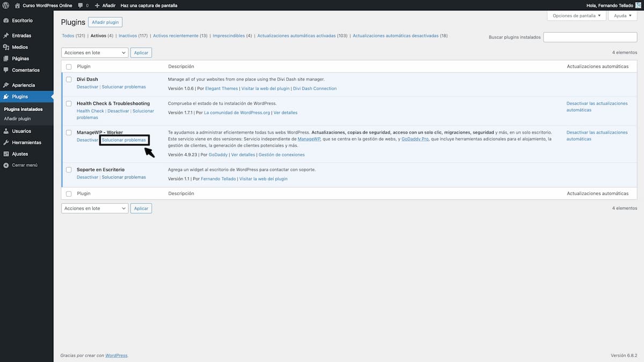Check the Divi Dash plugin checkbox
644x362 pixels.
click(x=69, y=79)
